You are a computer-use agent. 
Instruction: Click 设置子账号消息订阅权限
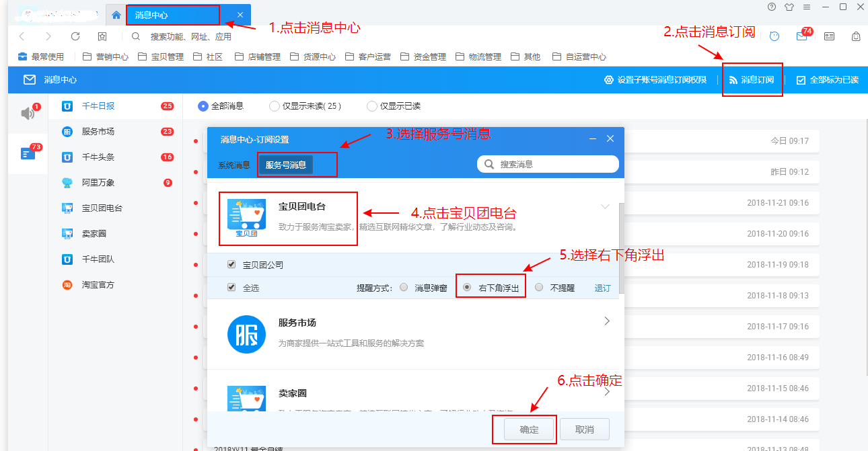click(x=655, y=79)
